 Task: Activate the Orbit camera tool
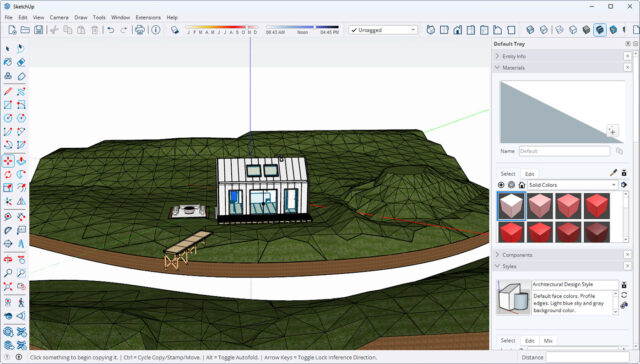[x=7, y=260]
